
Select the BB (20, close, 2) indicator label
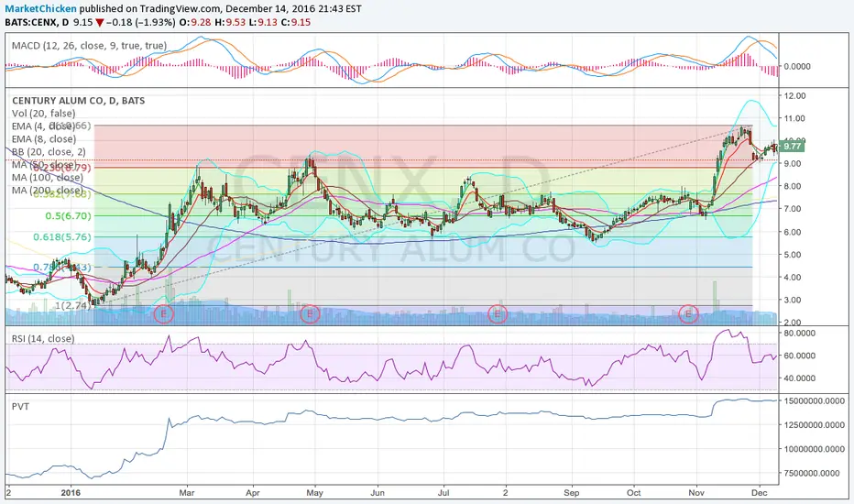click(x=49, y=151)
